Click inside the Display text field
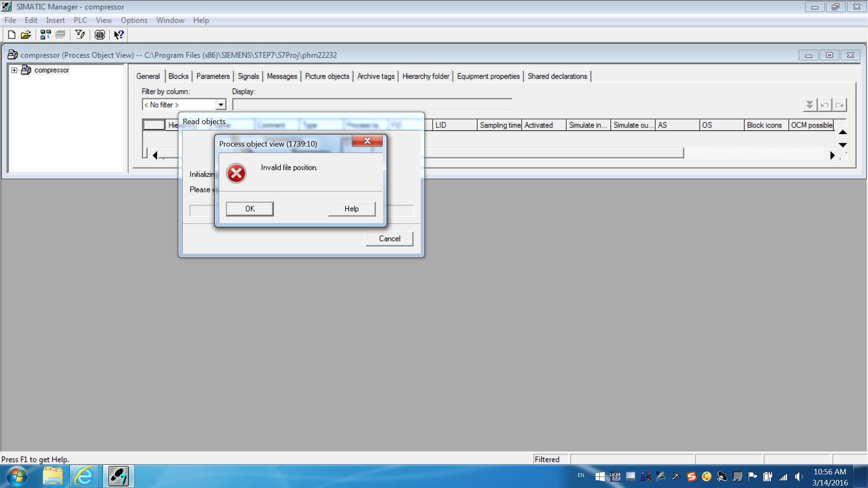The height and width of the screenshot is (488, 868). click(372, 105)
